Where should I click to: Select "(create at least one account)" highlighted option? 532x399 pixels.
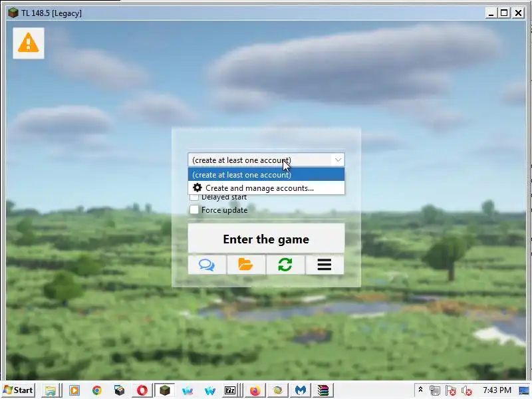tap(267, 175)
